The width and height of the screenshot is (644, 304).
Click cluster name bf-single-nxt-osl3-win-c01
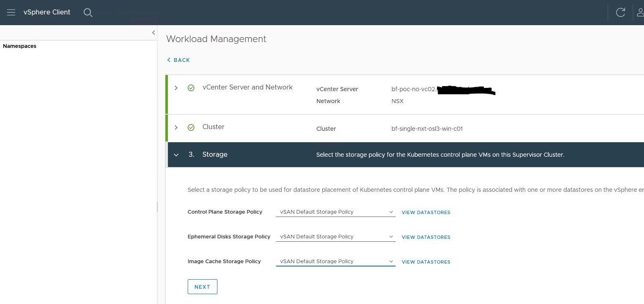(x=427, y=129)
